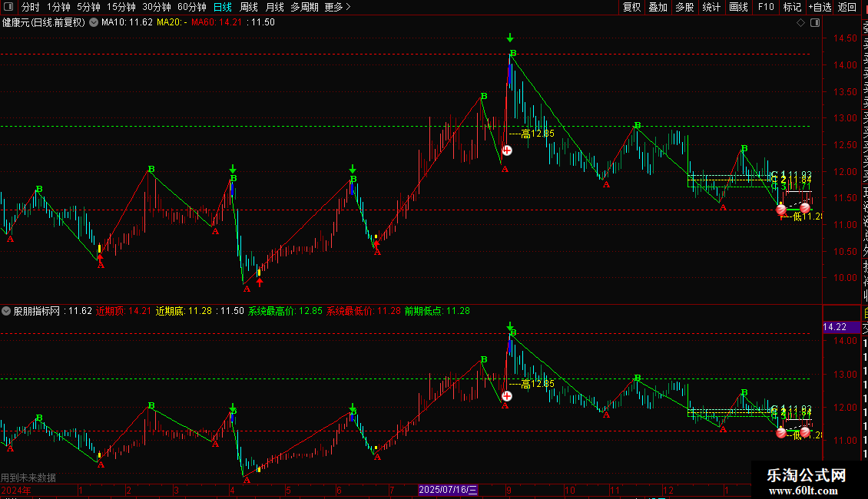Open the 多股 multi-stock view

click(684, 7)
